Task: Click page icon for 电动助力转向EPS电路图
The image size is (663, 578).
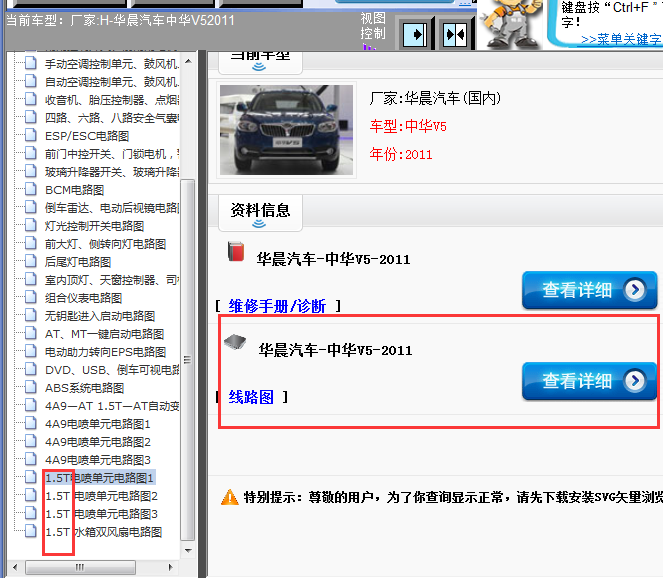Action: 30,351
